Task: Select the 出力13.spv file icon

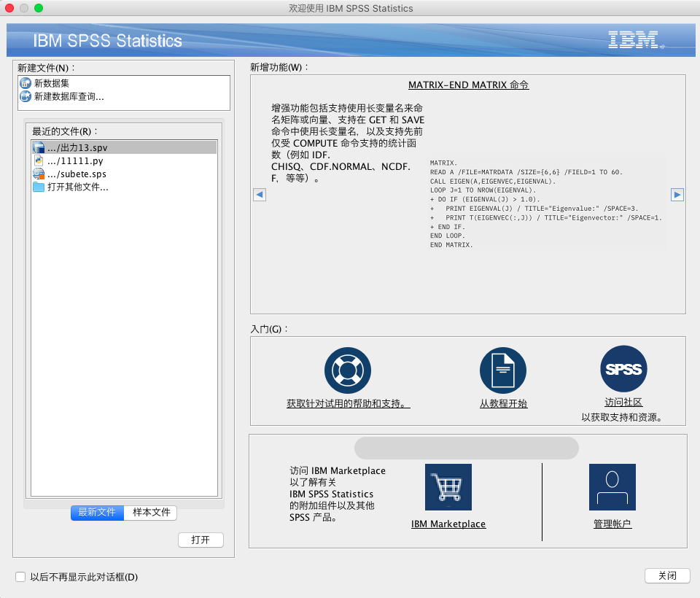Action: (39, 147)
